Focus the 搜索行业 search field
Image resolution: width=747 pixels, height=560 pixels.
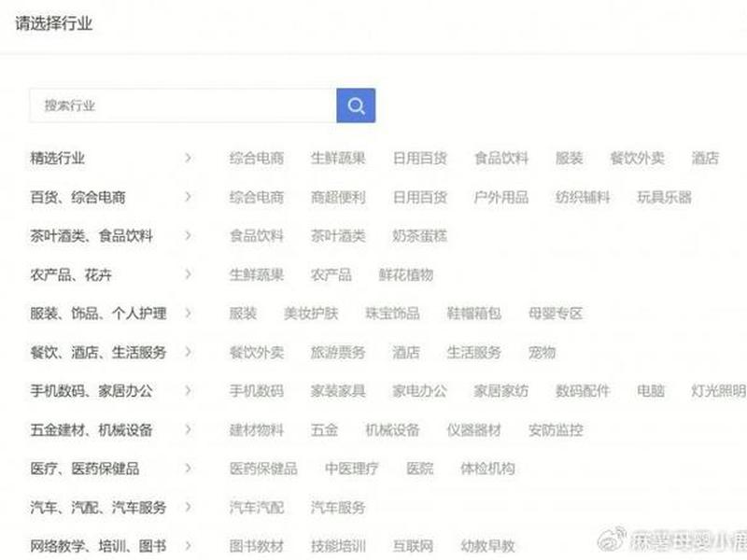click(183, 105)
